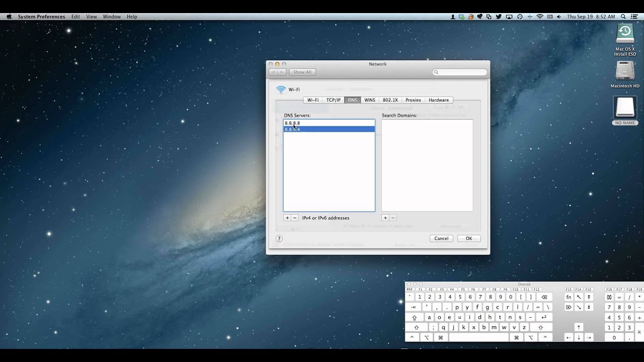Switch to the TCP/IP tab
The image size is (644, 362).
click(333, 100)
